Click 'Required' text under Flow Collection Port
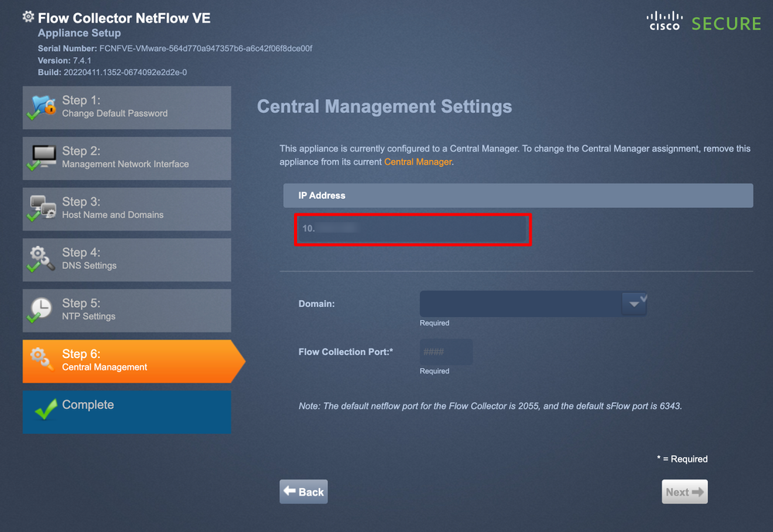This screenshot has height=532, width=773. [x=434, y=371]
